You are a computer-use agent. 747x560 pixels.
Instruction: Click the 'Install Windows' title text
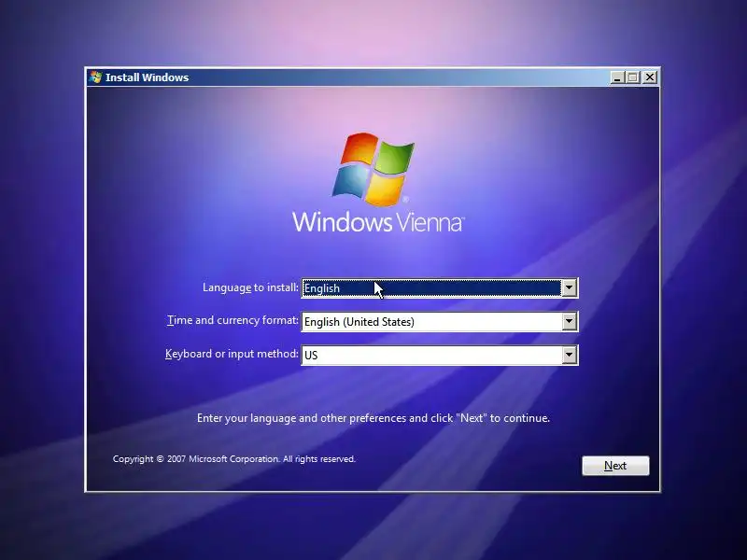coord(147,77)
